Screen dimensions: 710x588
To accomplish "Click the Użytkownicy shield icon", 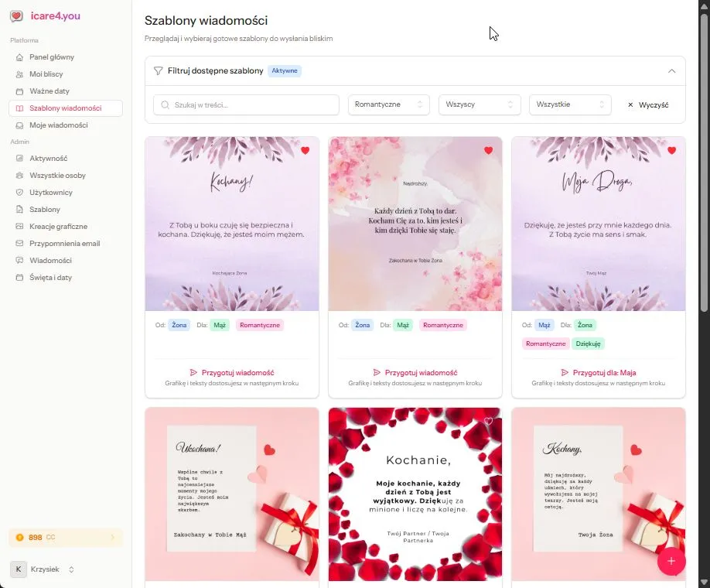I will (19, 193).
